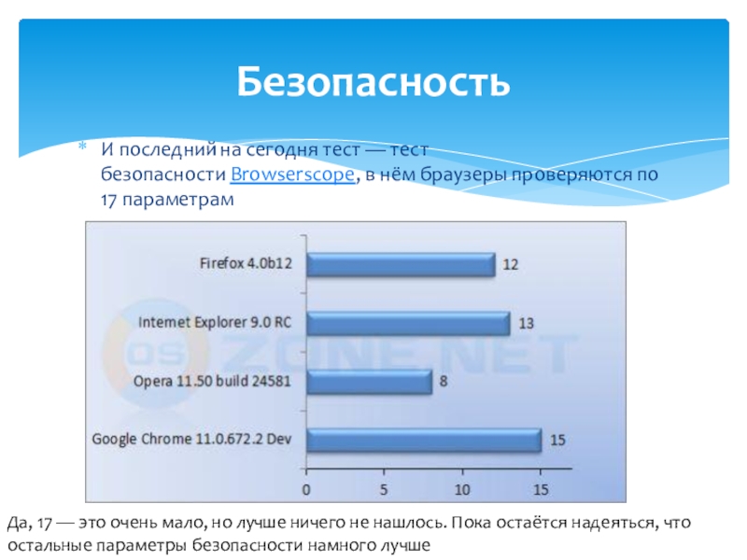Select the Internet Explorer 9.0 RC bar
747x560 pixels.
point(408,323)
